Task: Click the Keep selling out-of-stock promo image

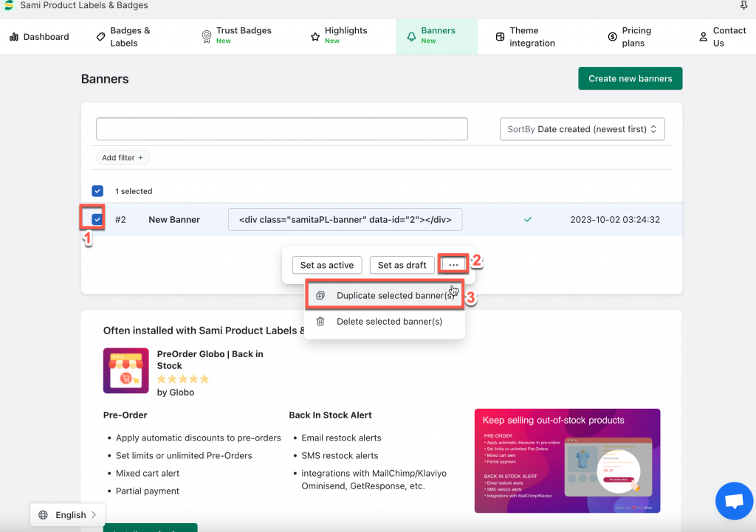Action: 568,460
